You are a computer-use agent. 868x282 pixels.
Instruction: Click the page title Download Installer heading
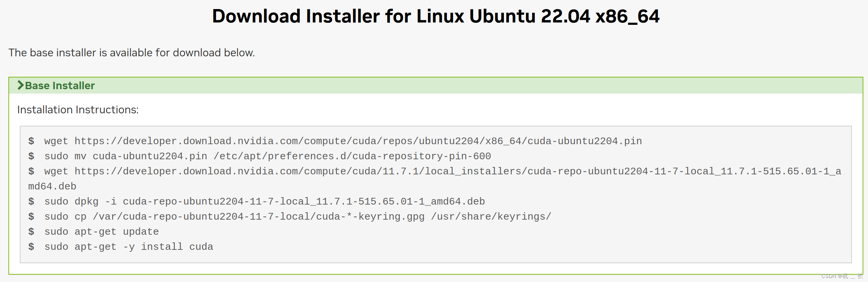pos(436,16)
